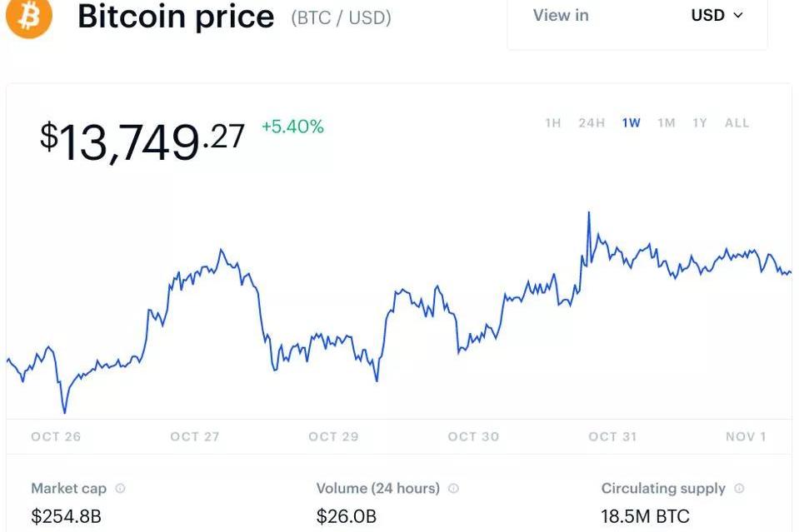
Task: Click the highest peak on the price chart
Action: (x=589, y=213)
